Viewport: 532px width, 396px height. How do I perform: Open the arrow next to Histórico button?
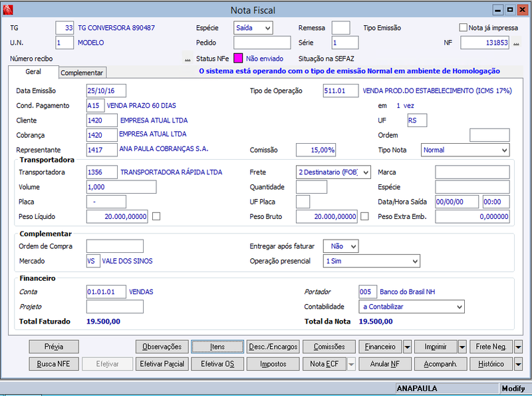518,364
